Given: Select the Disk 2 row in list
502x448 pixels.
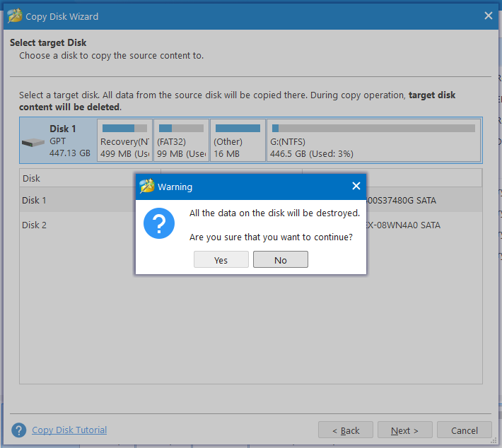Looking at the screenshot, I should [251, 225].
